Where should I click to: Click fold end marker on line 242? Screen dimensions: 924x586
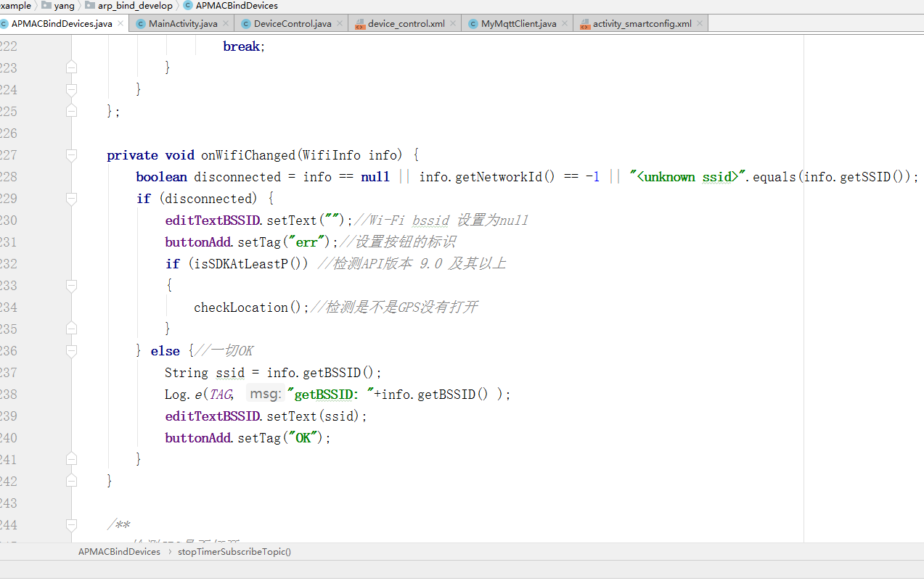(71, 481)
